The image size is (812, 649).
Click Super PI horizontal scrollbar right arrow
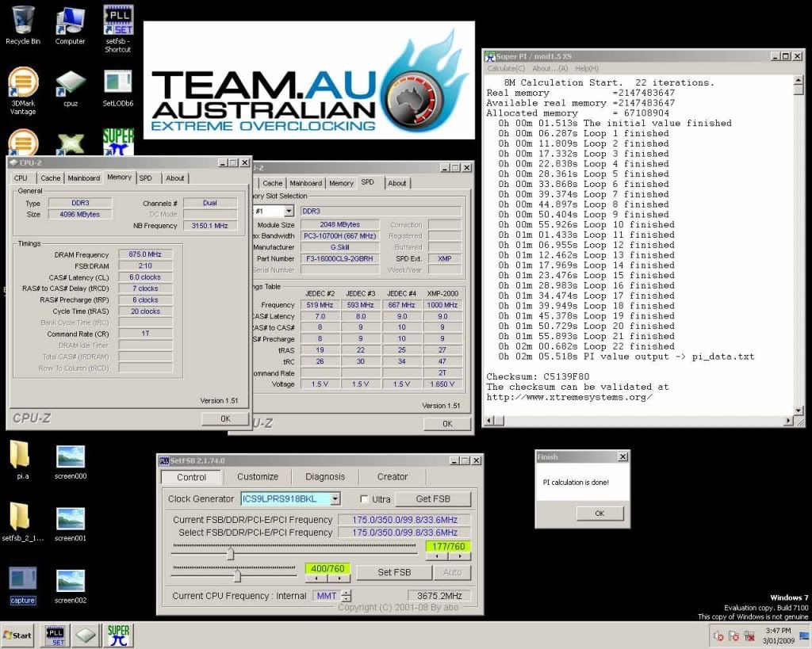pos(787,421)
